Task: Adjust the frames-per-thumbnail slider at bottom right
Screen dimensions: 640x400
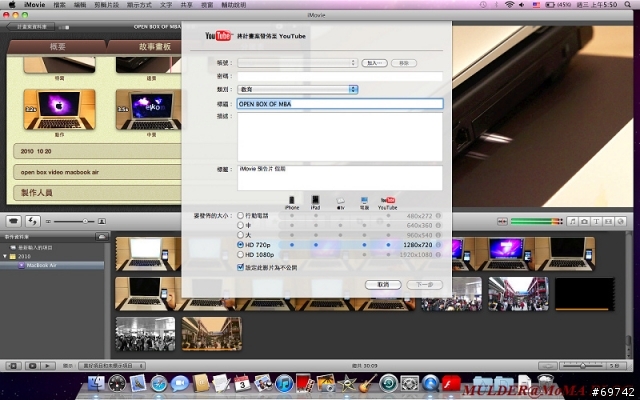Action: point(582,366)
